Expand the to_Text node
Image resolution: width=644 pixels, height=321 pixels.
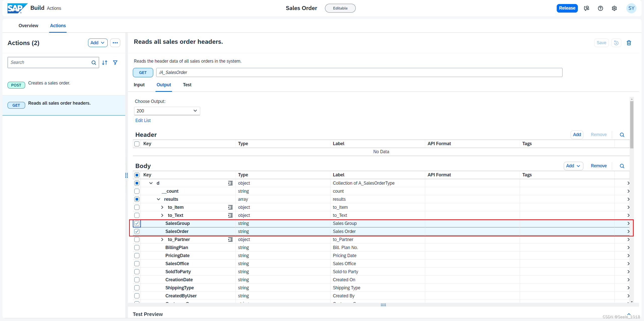coord(162,215)
